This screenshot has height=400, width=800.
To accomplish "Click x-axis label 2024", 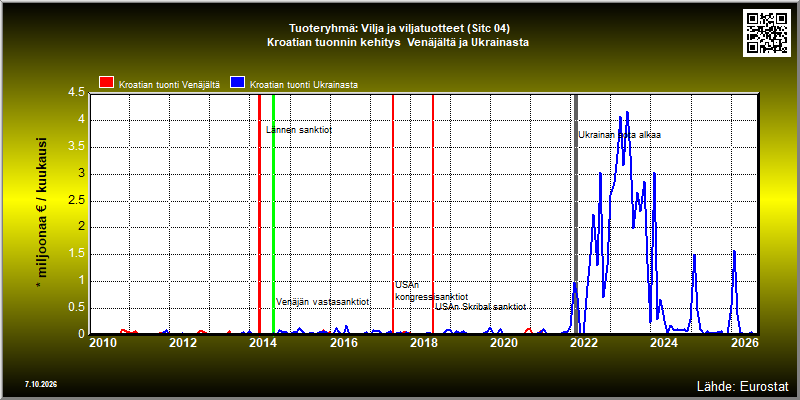I will tap(663, 342).
